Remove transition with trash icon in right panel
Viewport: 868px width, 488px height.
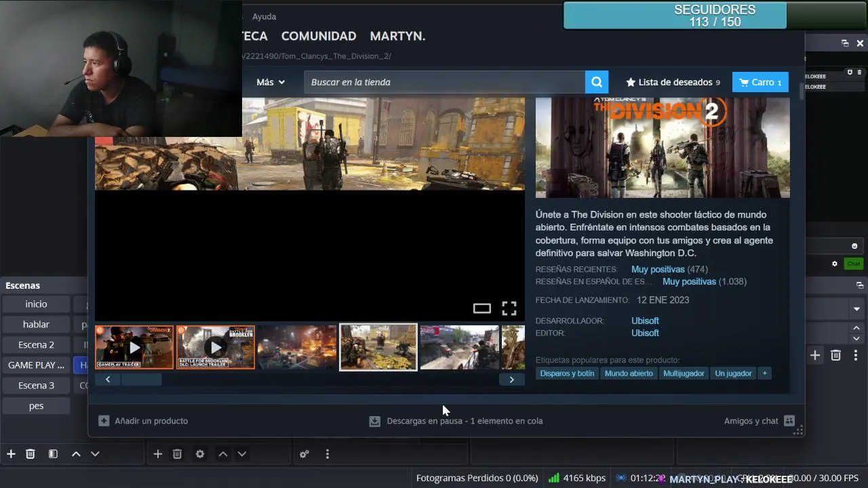coord(835,355)
